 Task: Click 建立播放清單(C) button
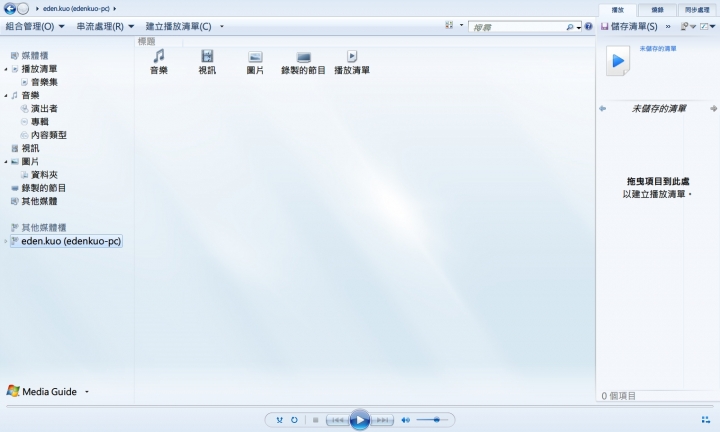179,27
